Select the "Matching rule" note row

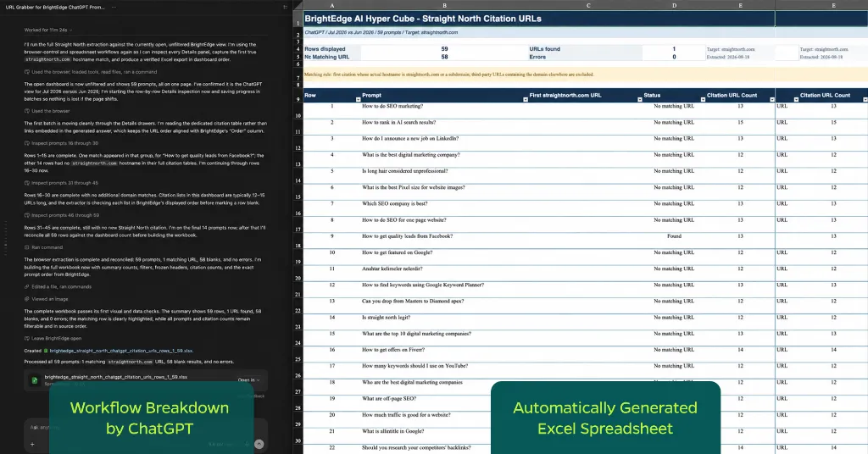pyautogui.click(x=538, y=74)
